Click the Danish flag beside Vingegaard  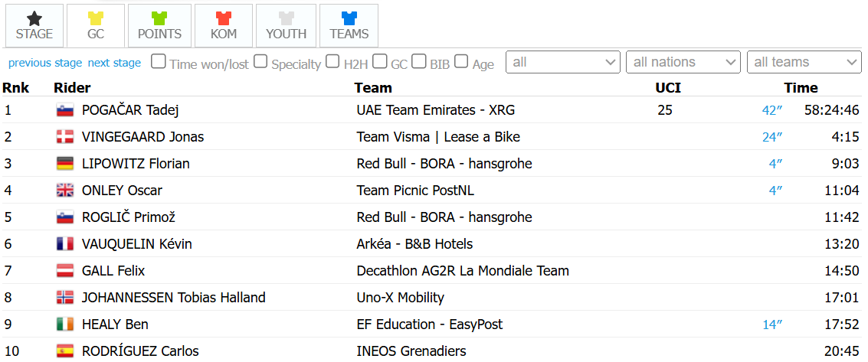click(64, 137)
